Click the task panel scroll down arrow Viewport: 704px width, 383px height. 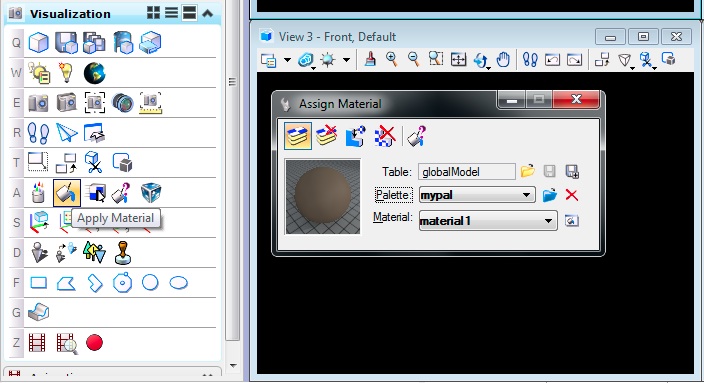pos(233,365)
